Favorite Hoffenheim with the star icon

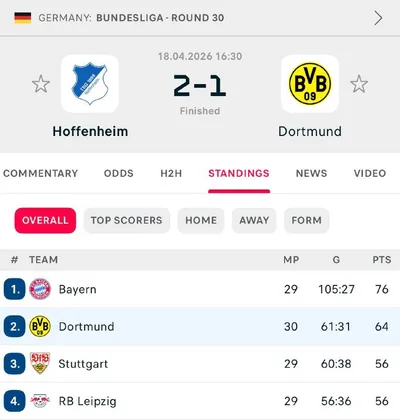(41, 84)
